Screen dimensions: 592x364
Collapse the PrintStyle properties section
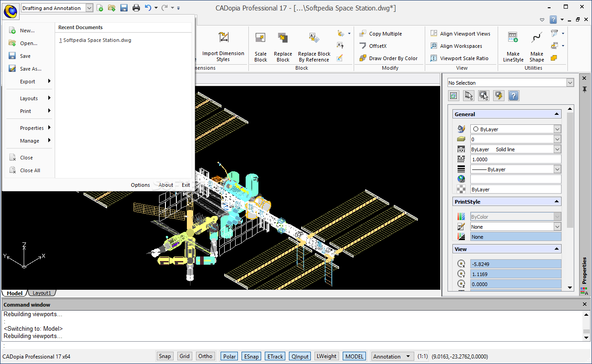(556, 201)
